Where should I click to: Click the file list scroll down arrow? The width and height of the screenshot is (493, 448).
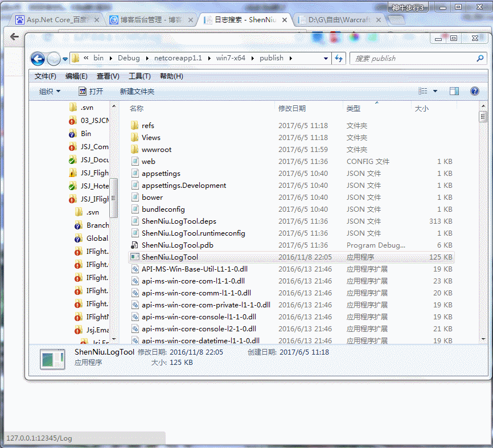pyautogui.click(x=483, y=339)
